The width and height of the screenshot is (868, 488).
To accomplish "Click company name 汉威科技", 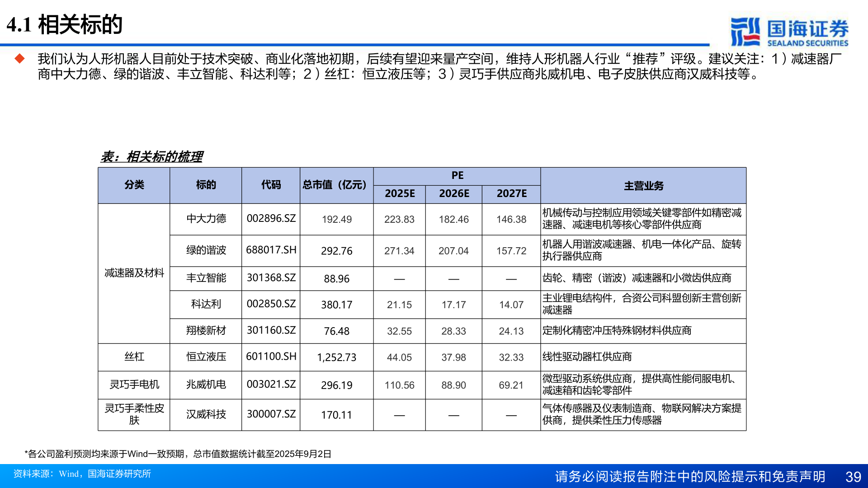I will [206, 414].
